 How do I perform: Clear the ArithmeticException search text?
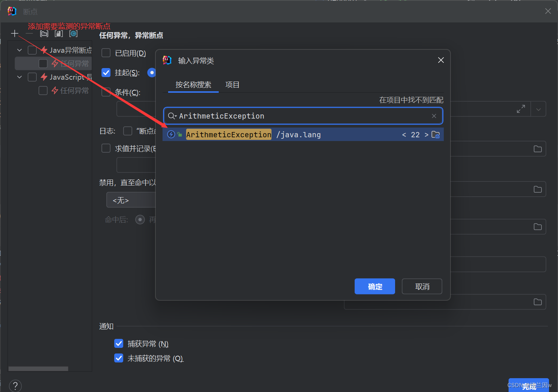(x=434, y=116)
